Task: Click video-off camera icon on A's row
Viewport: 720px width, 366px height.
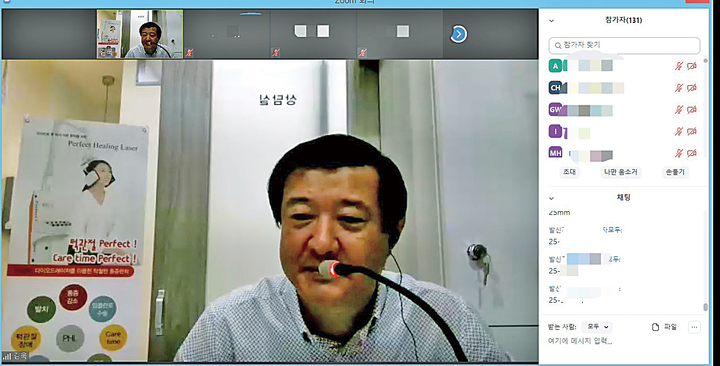Action: pyautogui.click(x=692, y=66)
